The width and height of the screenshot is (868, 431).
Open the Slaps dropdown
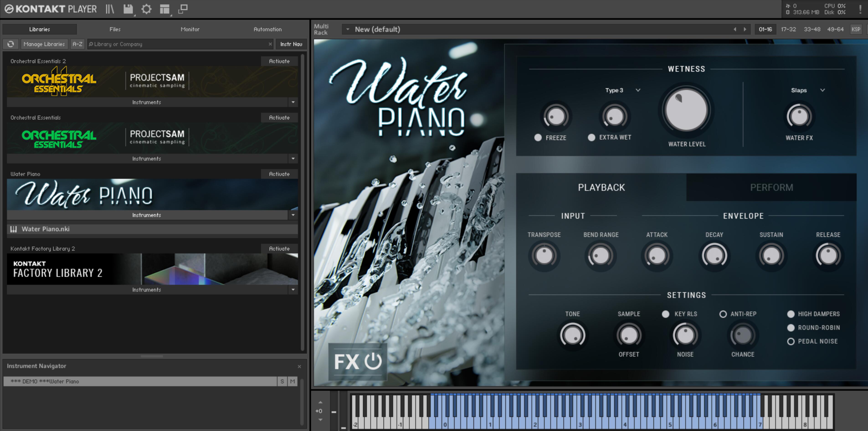click(808, 90)
